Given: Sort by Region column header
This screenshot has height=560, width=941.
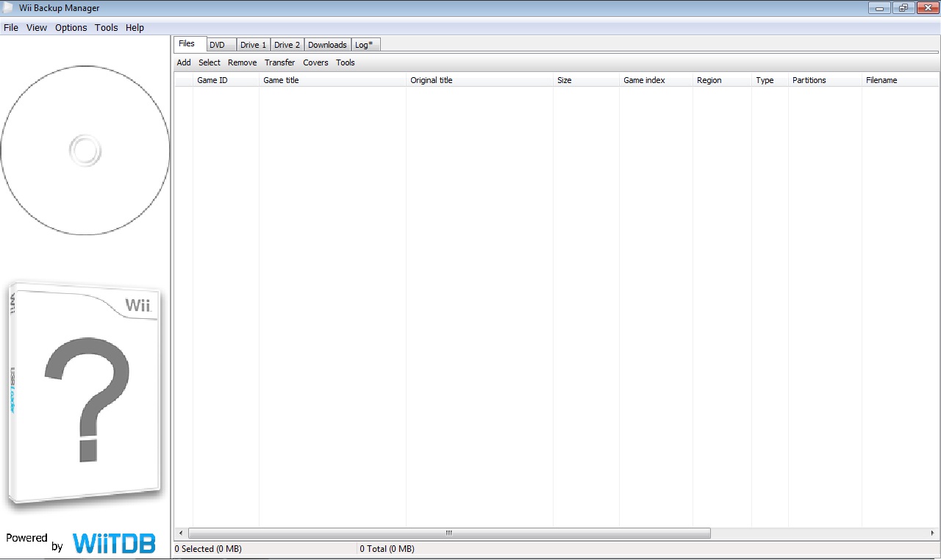Looking at the screenshot, I should click(723, 80).
